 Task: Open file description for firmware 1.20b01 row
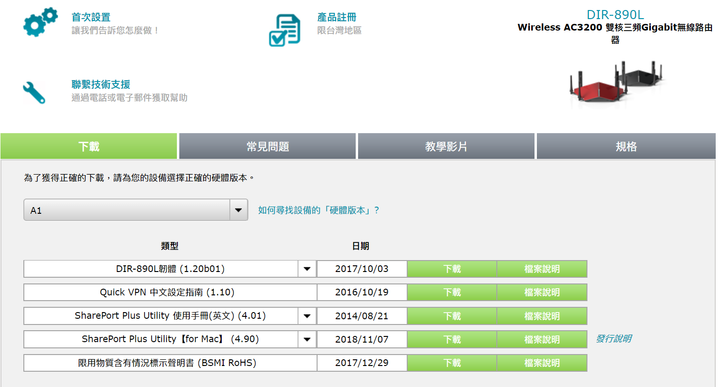point(542,269)
